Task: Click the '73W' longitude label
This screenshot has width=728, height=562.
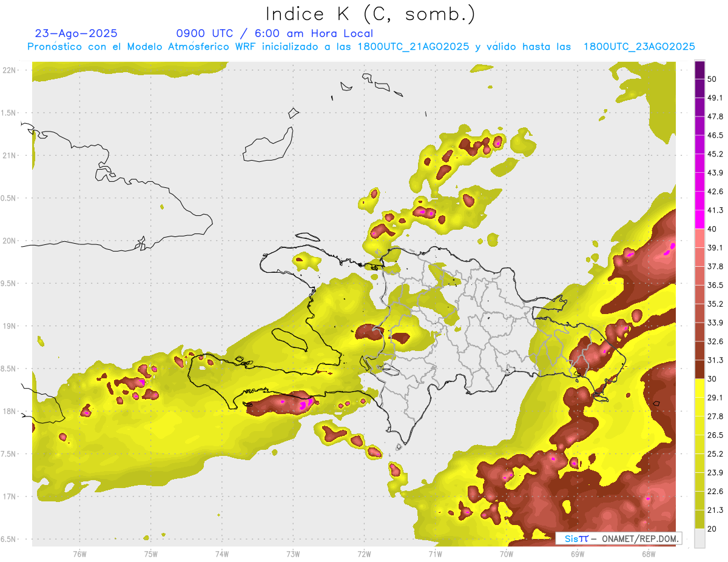Action: tap(293, 554)
